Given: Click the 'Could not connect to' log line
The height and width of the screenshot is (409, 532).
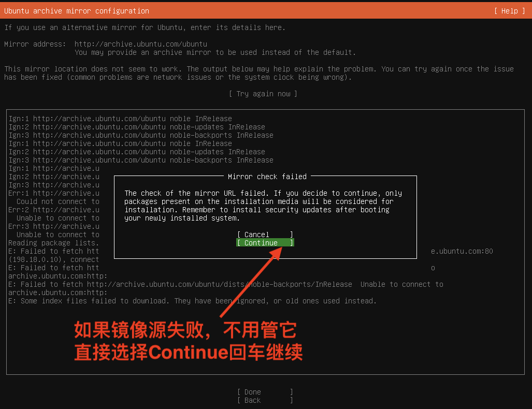Looking at the screenshot, I should (57, 201).
